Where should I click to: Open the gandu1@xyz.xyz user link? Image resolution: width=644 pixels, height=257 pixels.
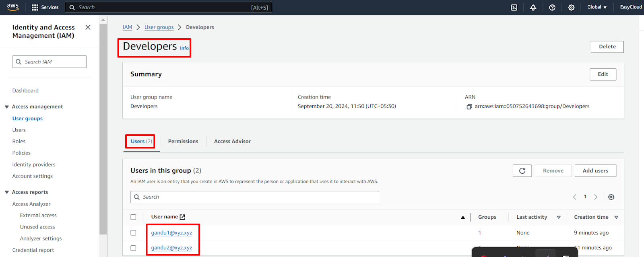pyautogui.click(x=171, y=232)
